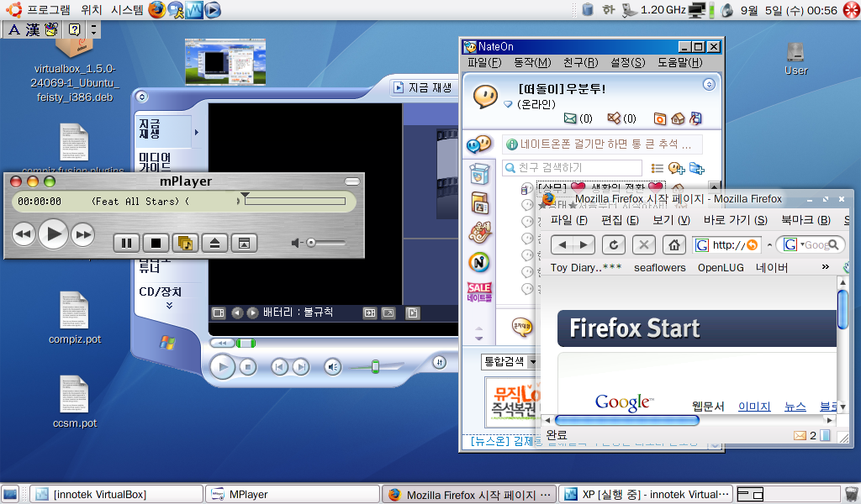Adjust Media Player volume slider
The height and width of the screenshot is (504, 861).
point(376,366)
